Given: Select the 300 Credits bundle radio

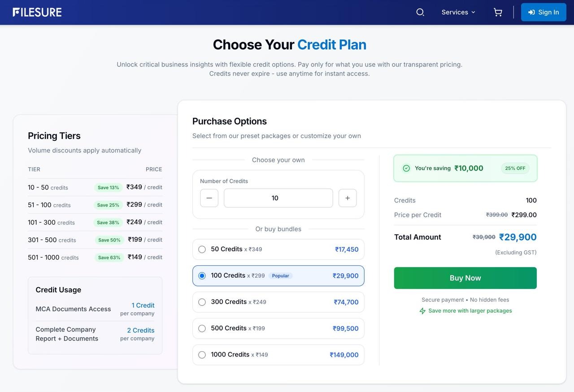Looking at the screenshot, I should (x=202, y=302).
